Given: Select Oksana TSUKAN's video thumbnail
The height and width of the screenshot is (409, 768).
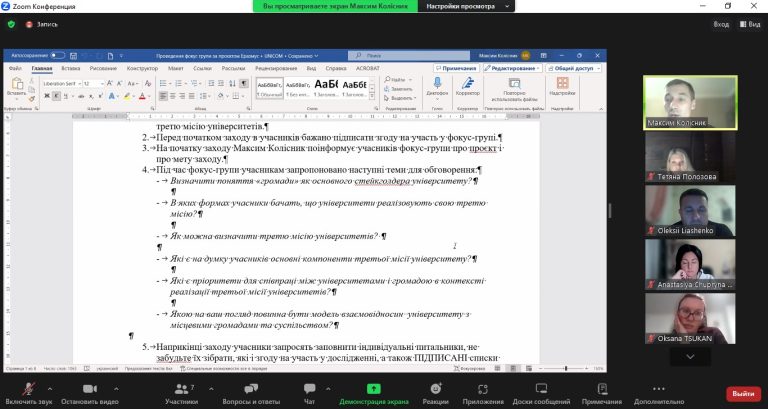Looking at the screenshot, I should click(x=690, y=318).
